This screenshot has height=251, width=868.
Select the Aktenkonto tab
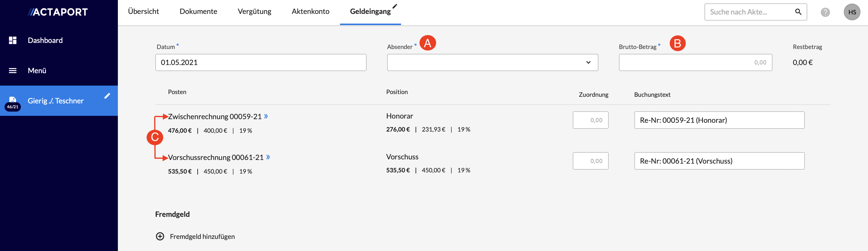point(310,11)
